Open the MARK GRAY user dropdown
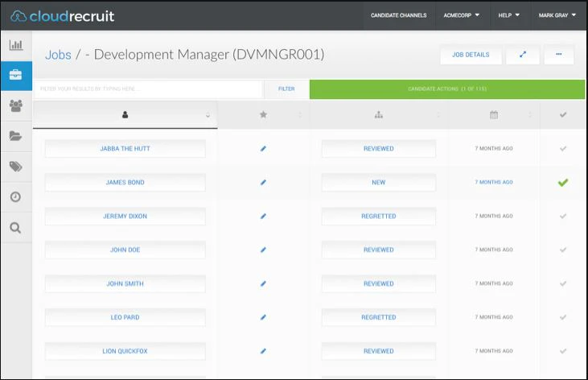The image size is (588, 380). 557,15
